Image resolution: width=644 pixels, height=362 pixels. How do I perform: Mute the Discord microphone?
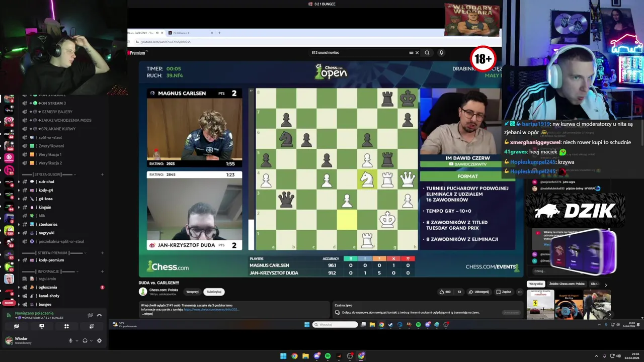click(x=70, y=340)
